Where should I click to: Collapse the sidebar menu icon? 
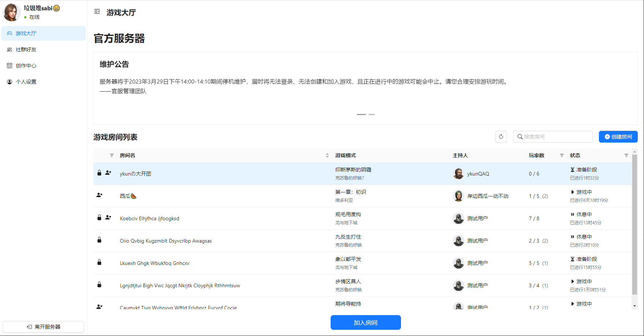tap(97, 12)
